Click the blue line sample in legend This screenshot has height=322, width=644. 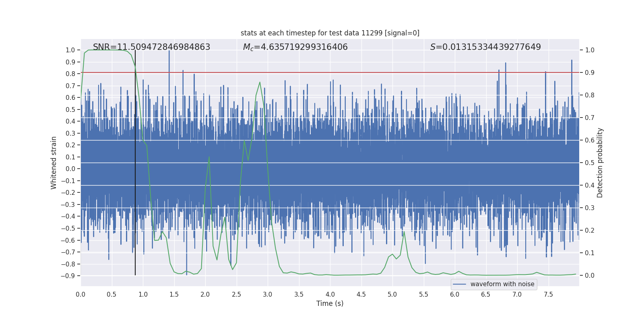click(x=460, y=284)
